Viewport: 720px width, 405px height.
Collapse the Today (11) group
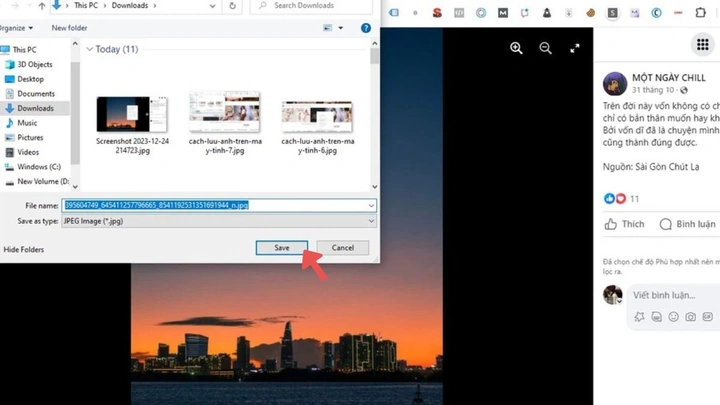(90, 49)
